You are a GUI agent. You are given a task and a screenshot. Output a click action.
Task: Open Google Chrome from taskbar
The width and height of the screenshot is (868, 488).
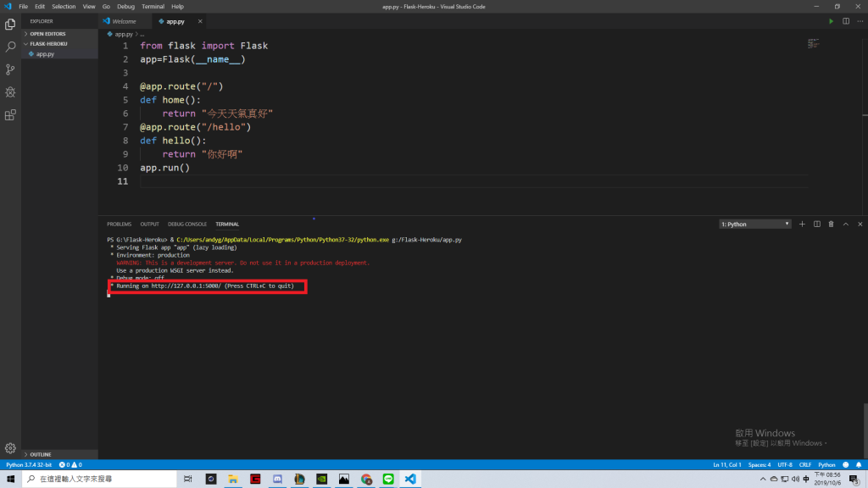366,479
